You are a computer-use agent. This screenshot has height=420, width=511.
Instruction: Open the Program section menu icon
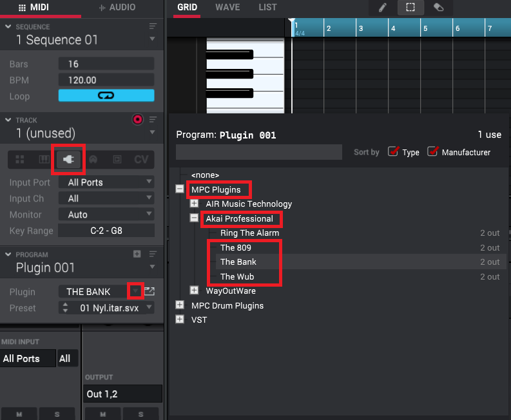click(x=153, y=254)
